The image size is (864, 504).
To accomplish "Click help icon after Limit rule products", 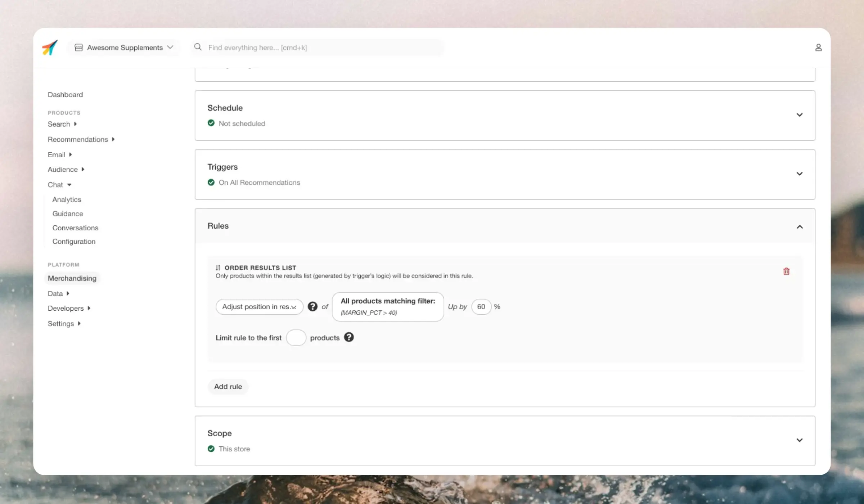I will tap(348, 337).
